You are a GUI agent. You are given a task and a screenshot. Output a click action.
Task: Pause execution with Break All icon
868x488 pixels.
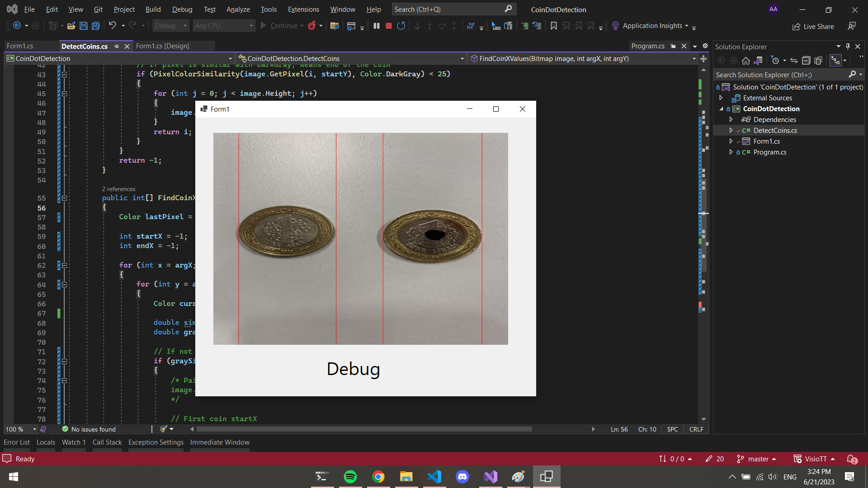[x=377, y=26]
